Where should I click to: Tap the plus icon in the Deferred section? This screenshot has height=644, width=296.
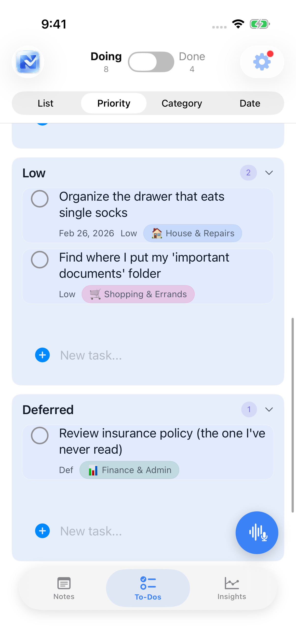[42, 531]
